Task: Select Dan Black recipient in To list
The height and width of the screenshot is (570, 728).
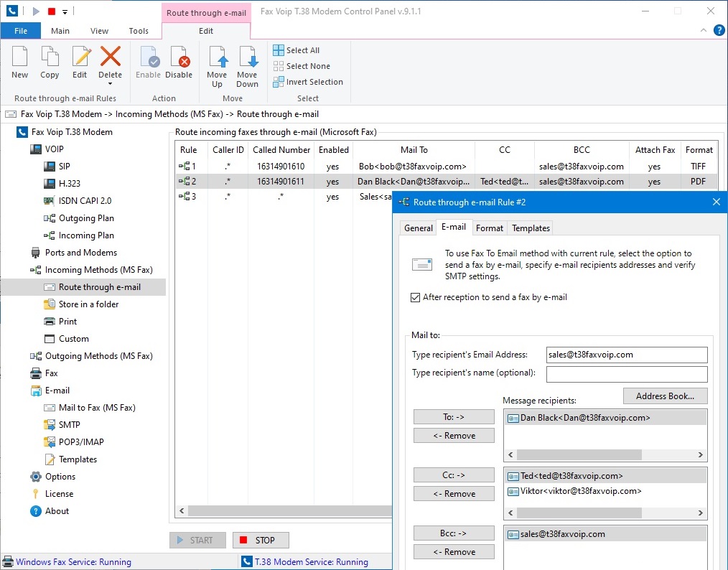Action: [x=605, y=418]
